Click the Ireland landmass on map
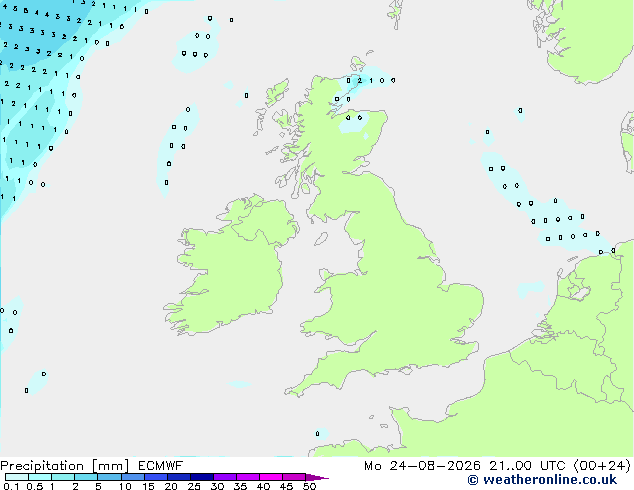Screen dimensions: 634x490 [230, 265]
